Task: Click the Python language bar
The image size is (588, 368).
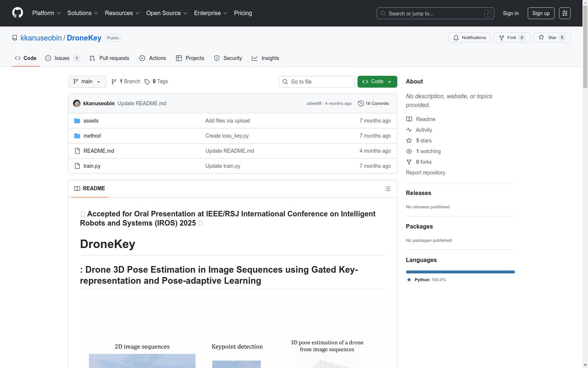Action: (460, 272)
